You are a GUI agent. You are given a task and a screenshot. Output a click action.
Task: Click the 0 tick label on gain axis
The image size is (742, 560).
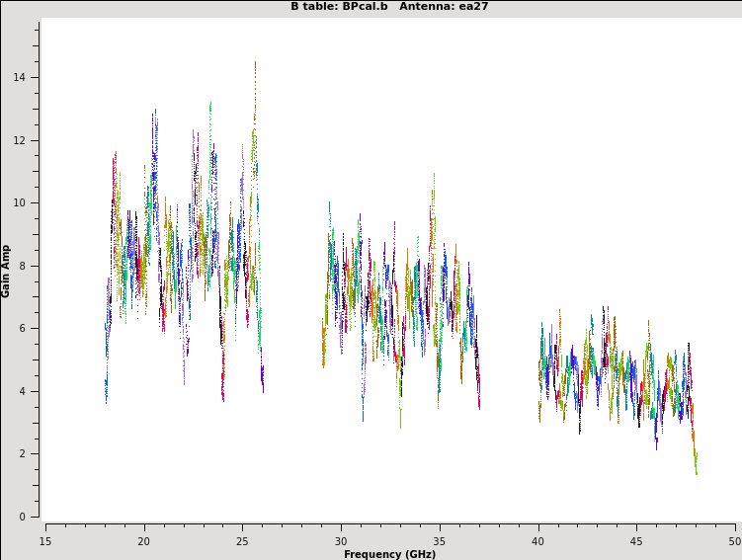point(23,517)
